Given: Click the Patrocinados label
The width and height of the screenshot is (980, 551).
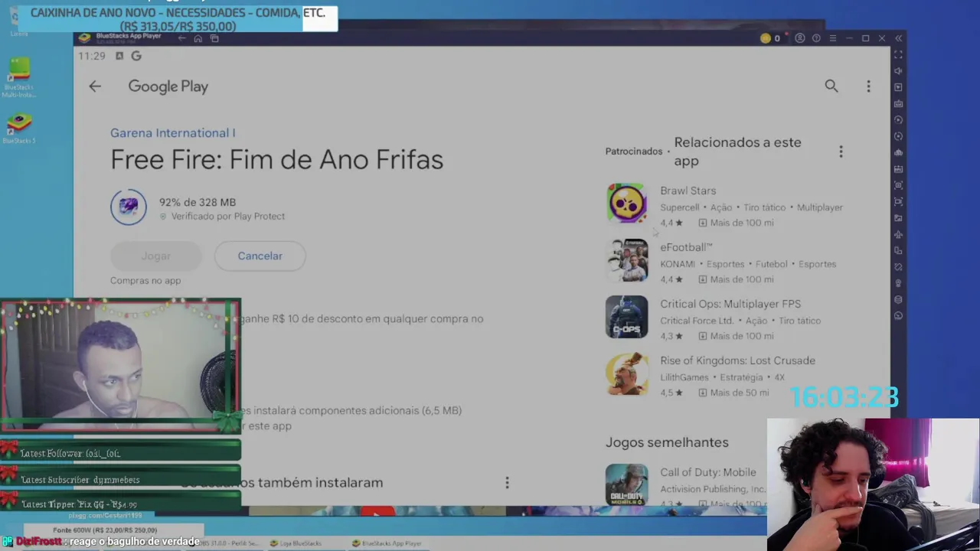Looking at the screenshot, I should pos(634,152).
